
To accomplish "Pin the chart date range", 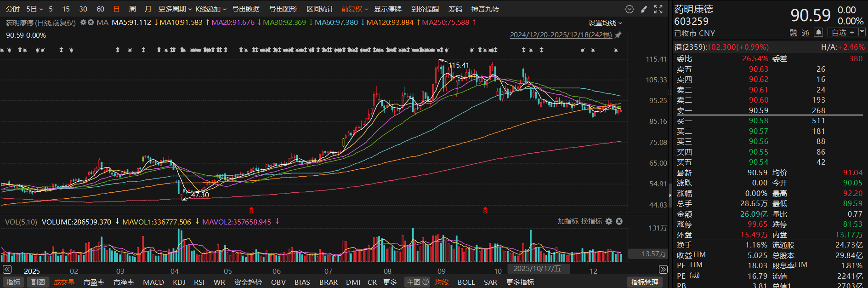I will click(618, 35).
